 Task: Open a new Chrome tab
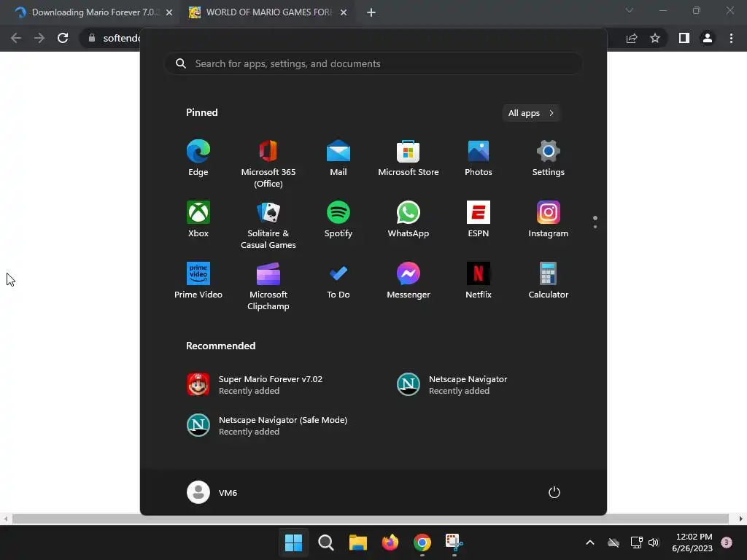point(371,12)
